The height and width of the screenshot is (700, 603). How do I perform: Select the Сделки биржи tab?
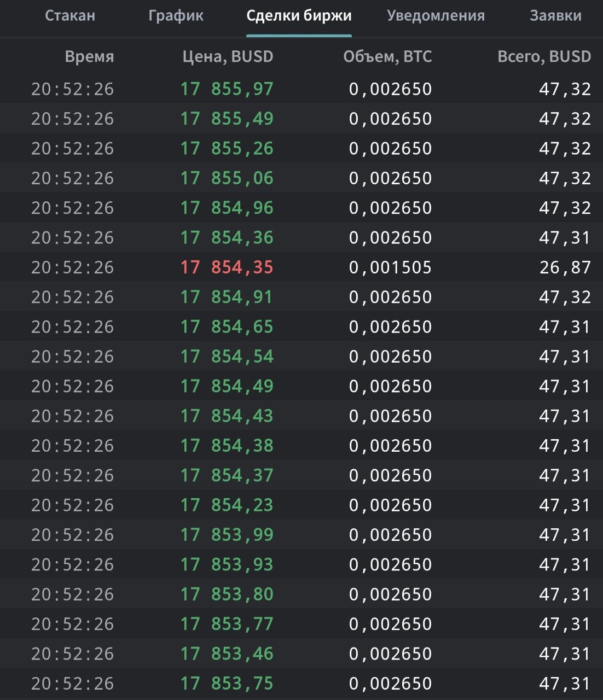coord(299,15)
